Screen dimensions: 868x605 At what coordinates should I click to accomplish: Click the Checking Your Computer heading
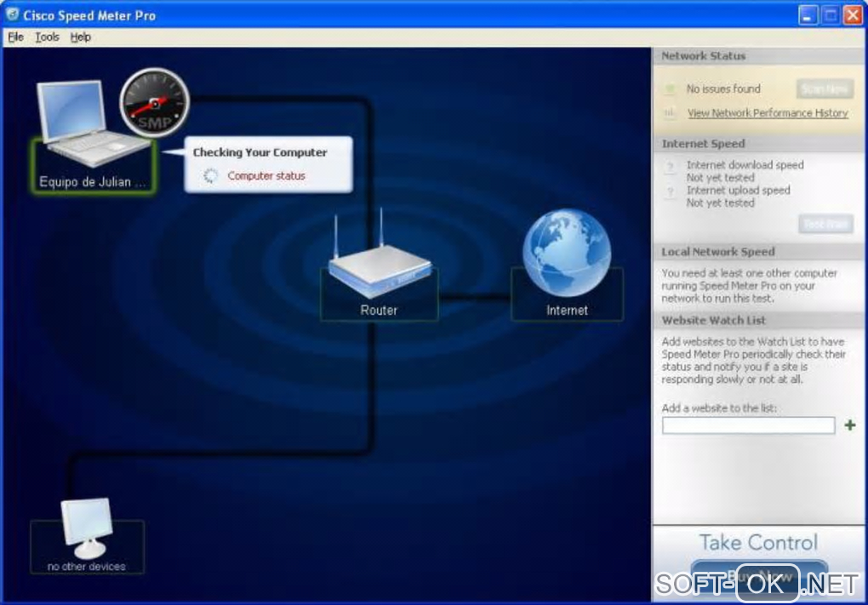(x=260, y=152)
